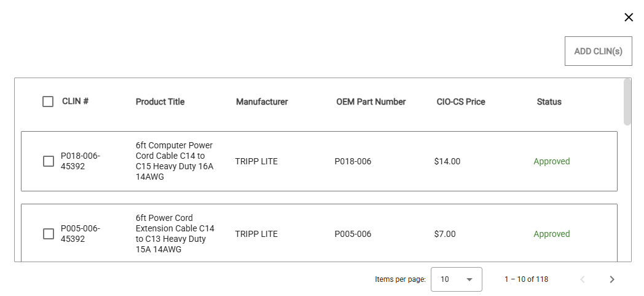Select the 6ft Power Cord Extension Cable title

[x=175, y=234]
